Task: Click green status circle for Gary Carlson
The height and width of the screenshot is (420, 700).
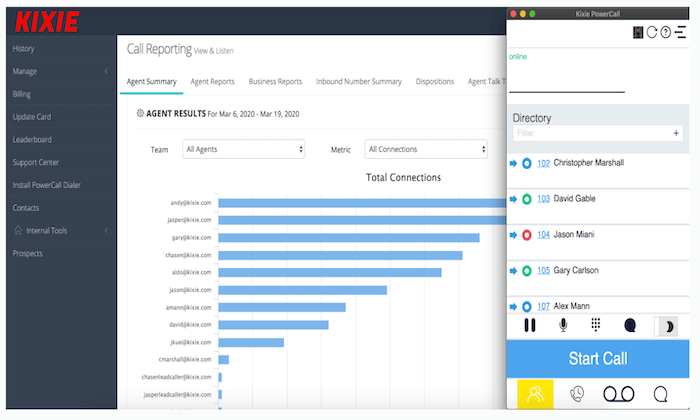Action: (x=527, y=271)
